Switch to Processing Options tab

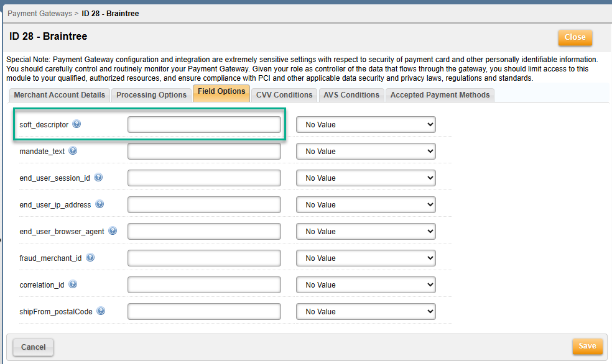[151, 95]
